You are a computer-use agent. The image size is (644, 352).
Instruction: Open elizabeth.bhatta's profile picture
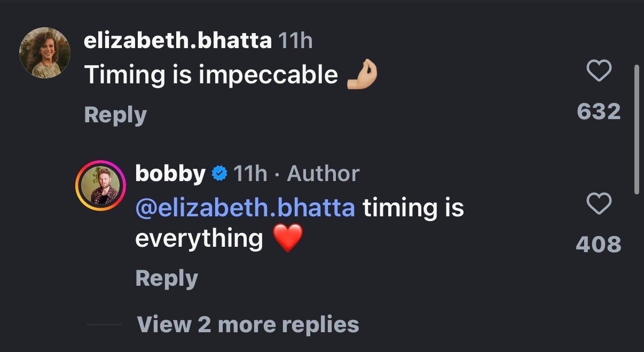point(45,53)
